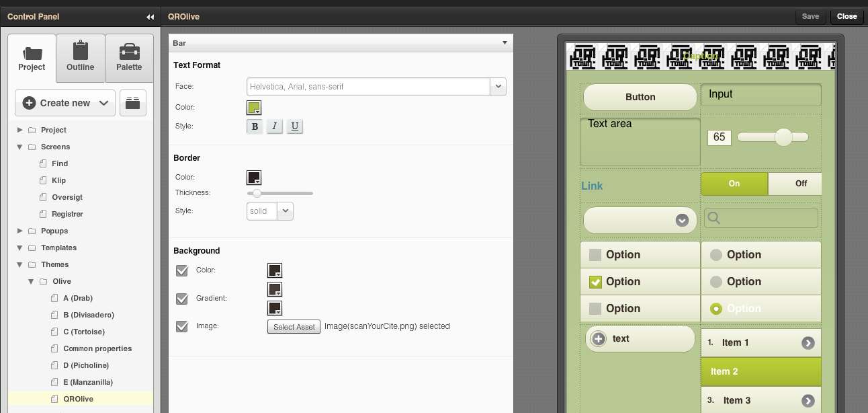Click the Select Asset button

click(294, 327)
